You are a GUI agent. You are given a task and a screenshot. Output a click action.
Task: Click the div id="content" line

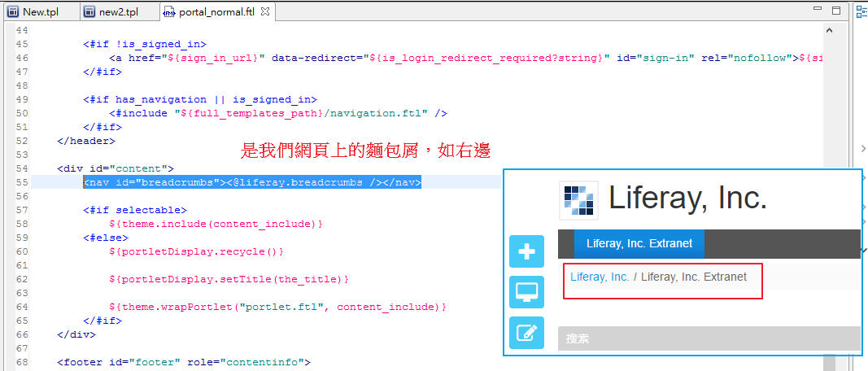tap(116, 168)
